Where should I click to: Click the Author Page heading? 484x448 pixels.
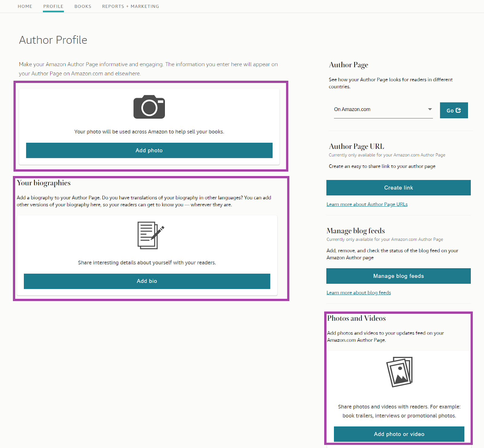(x=348, y=65)
